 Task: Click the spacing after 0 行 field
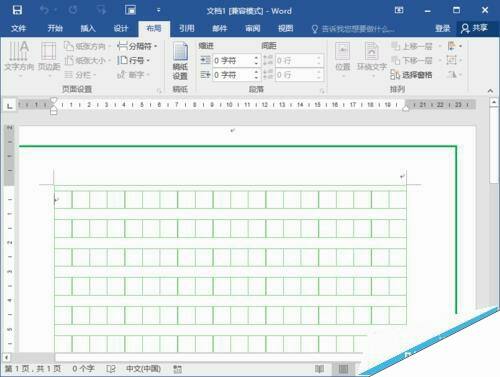point(295,75)
